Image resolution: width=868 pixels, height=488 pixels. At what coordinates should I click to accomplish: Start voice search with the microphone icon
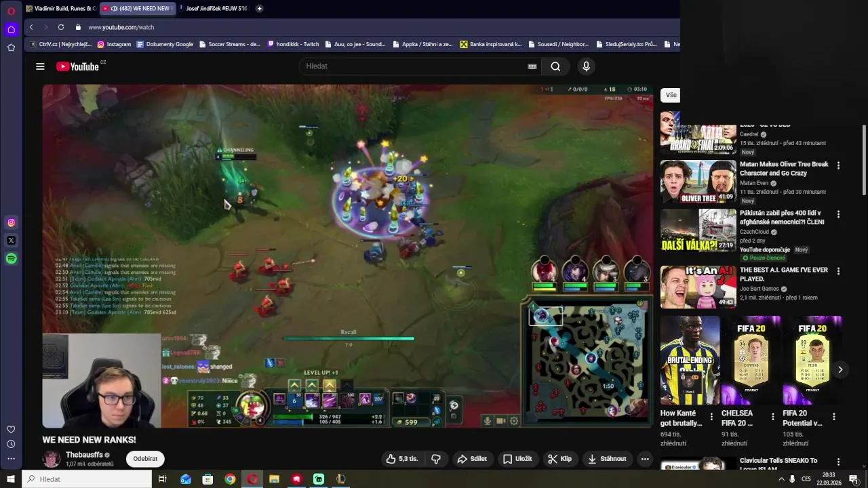coord(586,66)
